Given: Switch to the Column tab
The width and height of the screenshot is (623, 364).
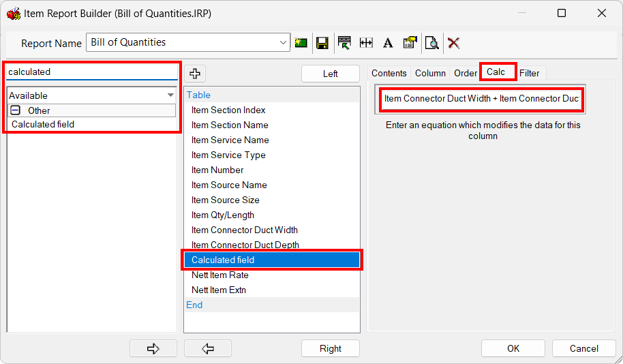Looking at the screenshot, I should (430, 73).
